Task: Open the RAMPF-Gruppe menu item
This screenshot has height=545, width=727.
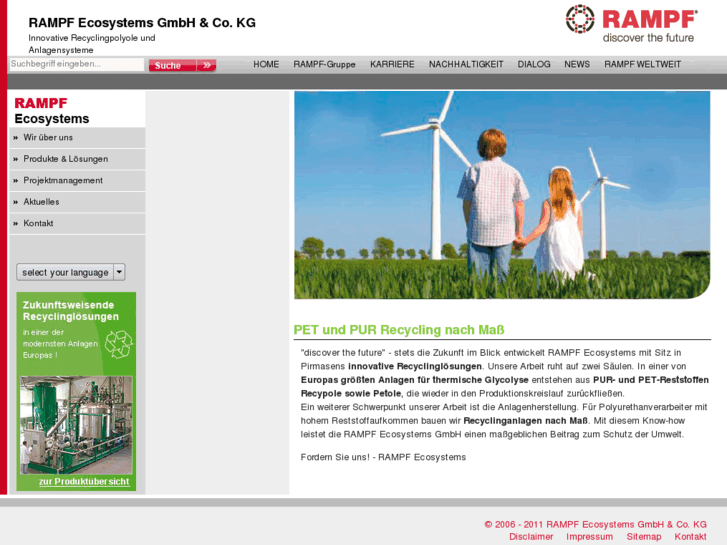Action: coord(324,64)
